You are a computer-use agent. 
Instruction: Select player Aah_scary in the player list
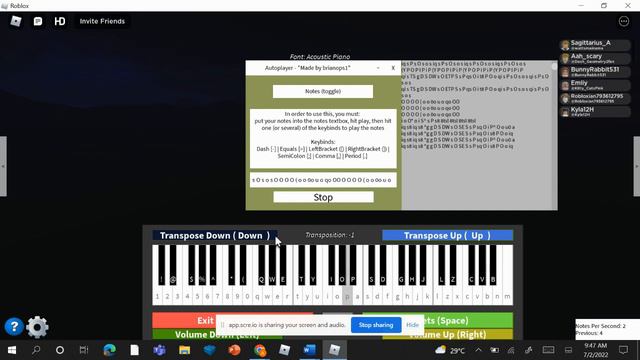(595, 58)
